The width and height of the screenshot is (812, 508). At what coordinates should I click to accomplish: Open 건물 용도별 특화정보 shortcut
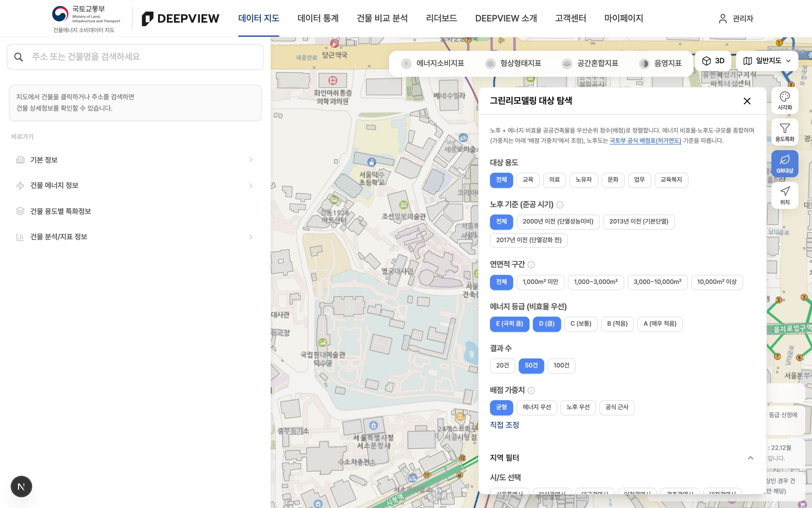tap(135, 211)
